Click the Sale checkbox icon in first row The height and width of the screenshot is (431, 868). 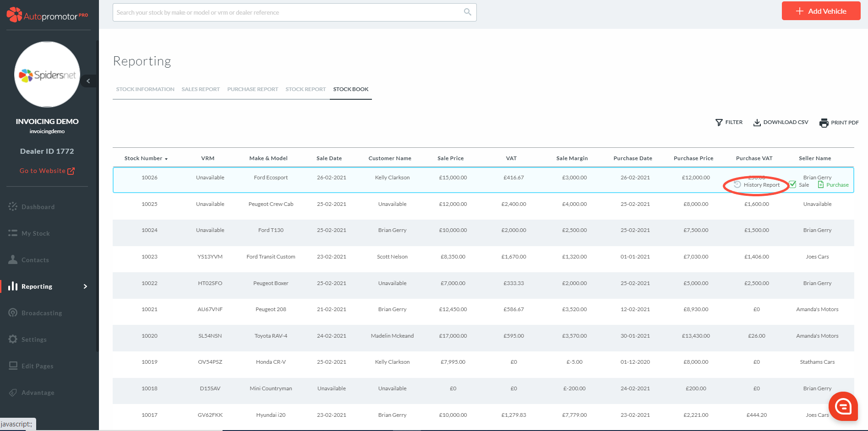[x=792, y=184]
